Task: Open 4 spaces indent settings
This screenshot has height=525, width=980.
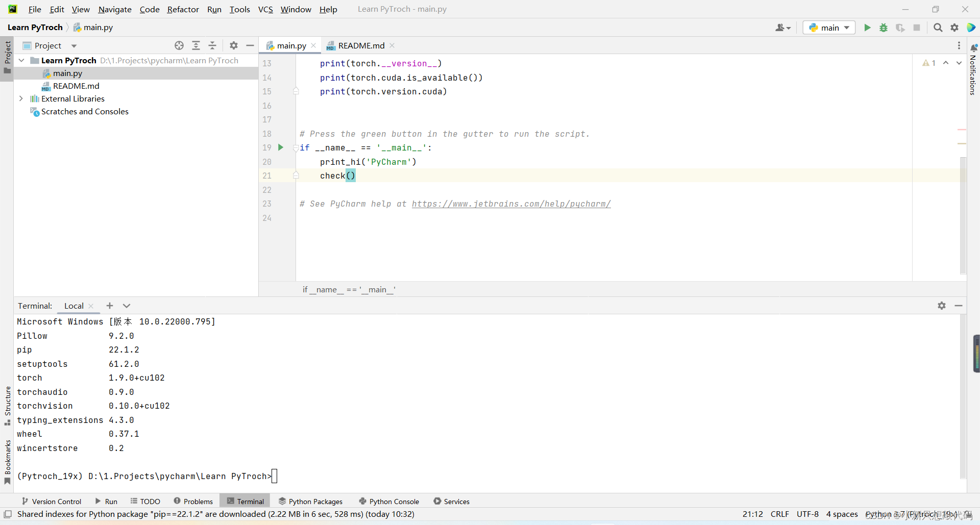Action: 842,514
